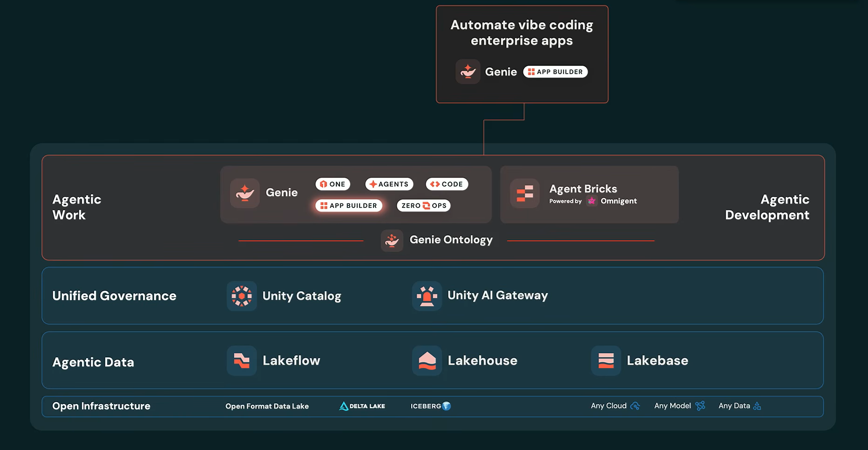Click the 'Agent Bricks' label
The height and width of the screenshot is (450, 868).
click(583, 189)
